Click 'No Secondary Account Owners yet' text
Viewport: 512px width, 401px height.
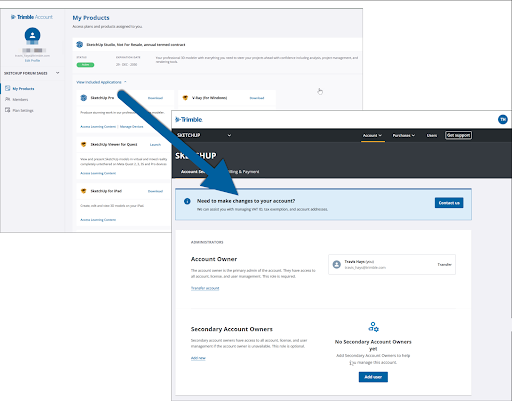[x=373, y=345]
